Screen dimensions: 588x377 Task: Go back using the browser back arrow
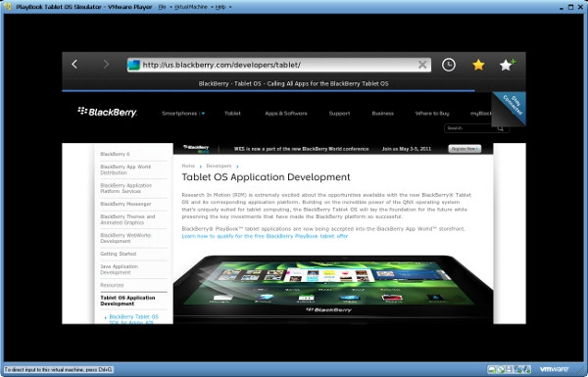click(74, 65)
